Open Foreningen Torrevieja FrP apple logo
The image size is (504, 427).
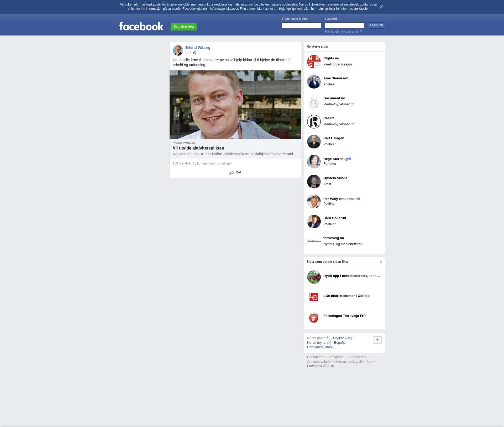point(314,317)
